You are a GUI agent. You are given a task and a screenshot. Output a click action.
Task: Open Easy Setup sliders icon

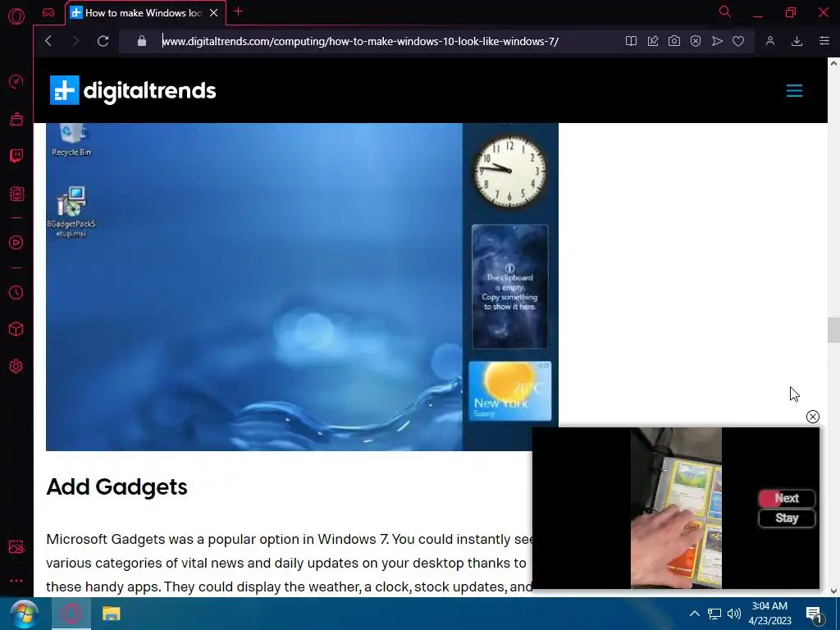coord(824,41)
